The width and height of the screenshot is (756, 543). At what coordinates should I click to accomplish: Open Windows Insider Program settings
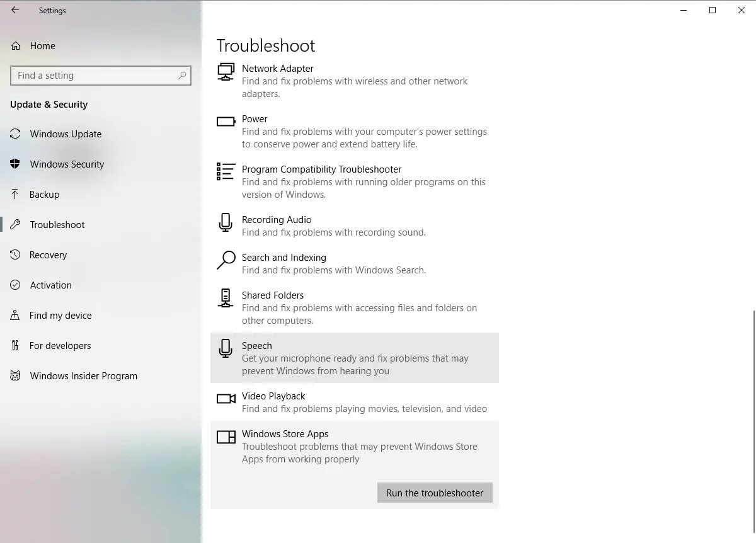coord(83,376)
